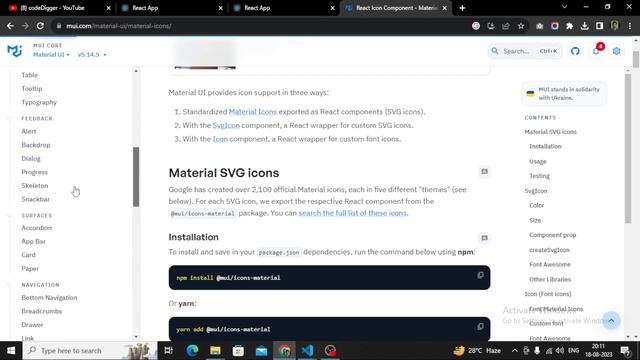Image resolution: width=640 pixels, height=360 pixels.
Task: Open Skeleton in the sidebar
Action: point(35,185)
